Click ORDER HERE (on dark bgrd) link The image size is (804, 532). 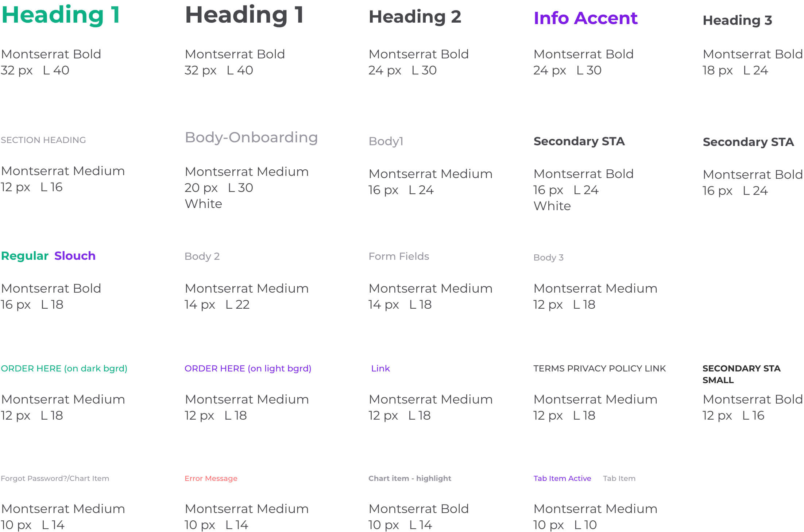[64, 369]
